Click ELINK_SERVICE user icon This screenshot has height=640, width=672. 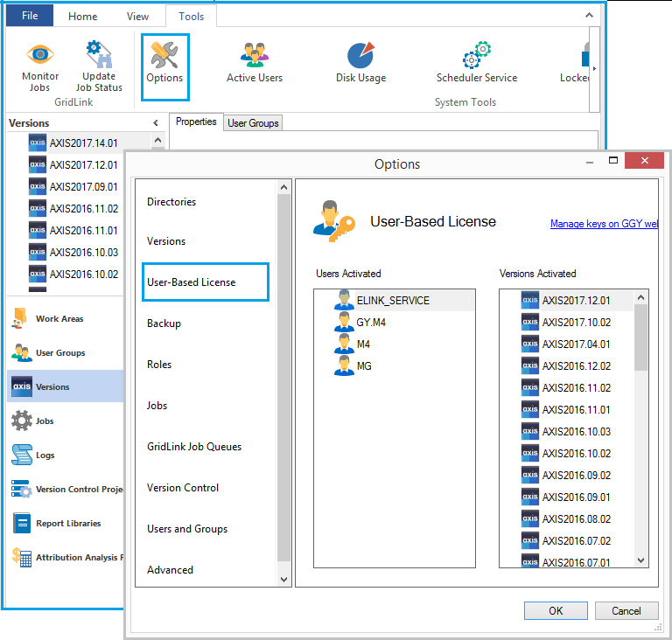tap(344, 300)
